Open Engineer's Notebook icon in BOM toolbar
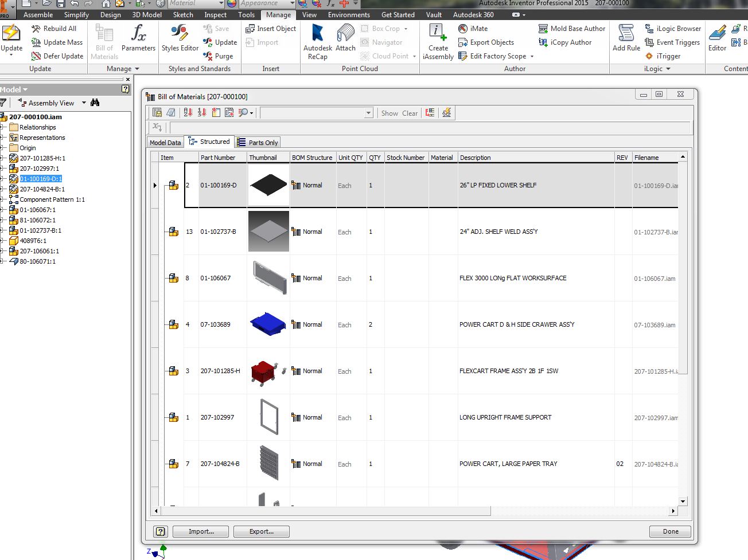The width and height of the screenshot is (748, 560). pyautogui.click(x=170, y=113)
